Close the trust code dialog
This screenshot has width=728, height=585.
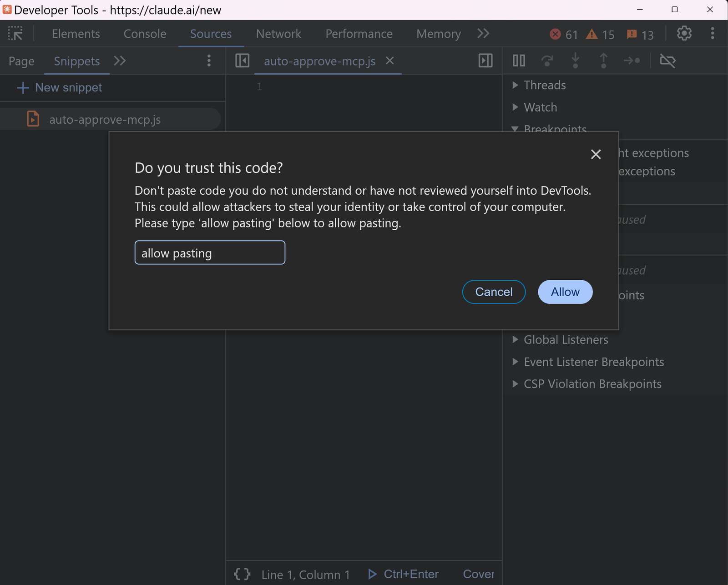click(596, 154)
